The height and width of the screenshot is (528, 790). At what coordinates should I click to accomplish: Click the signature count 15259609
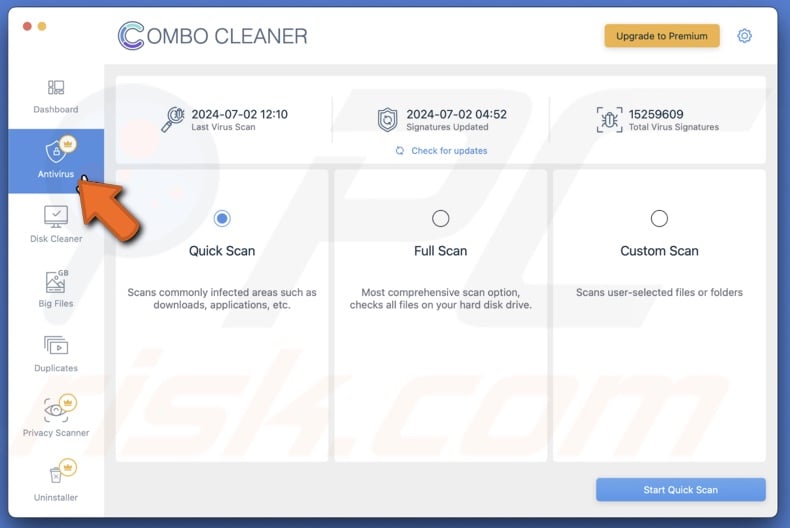(x=656, y=114)
